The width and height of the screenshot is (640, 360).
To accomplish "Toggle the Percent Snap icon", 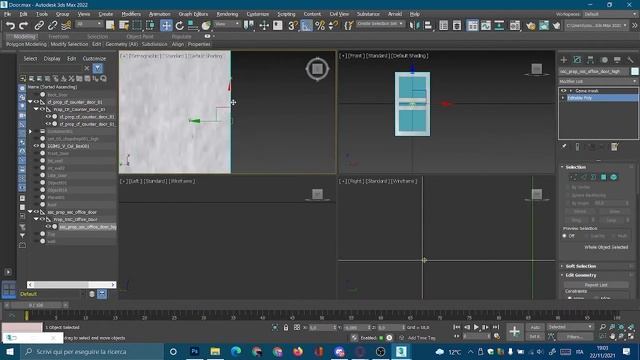I will 320,26.
